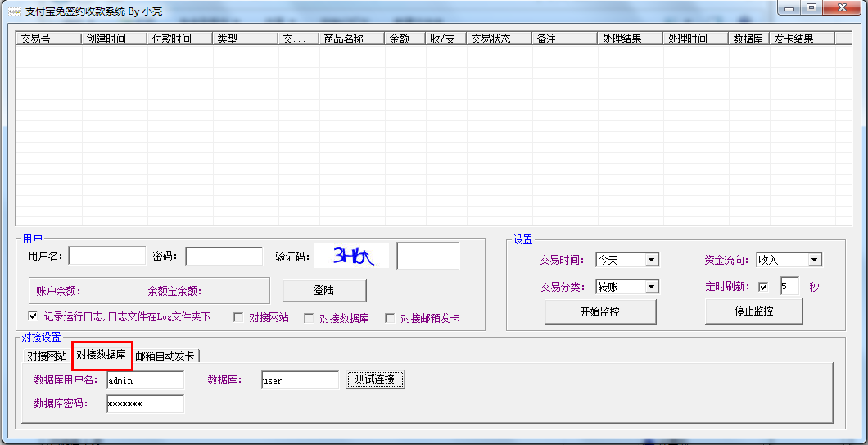Click the 余额宝余额 label
This screenshot has height=445, width=868.
coord(174,291)
